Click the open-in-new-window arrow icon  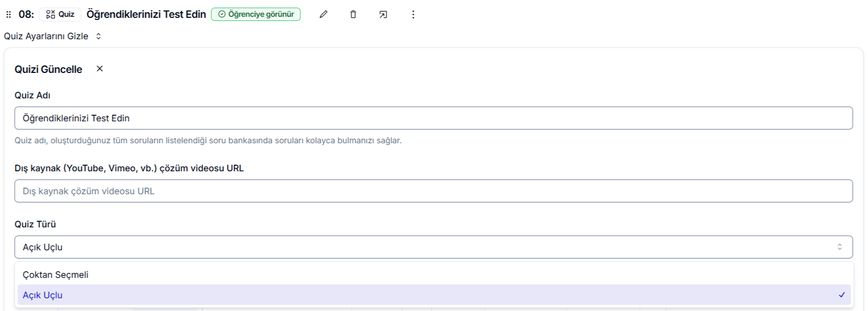tap(383, 14)
